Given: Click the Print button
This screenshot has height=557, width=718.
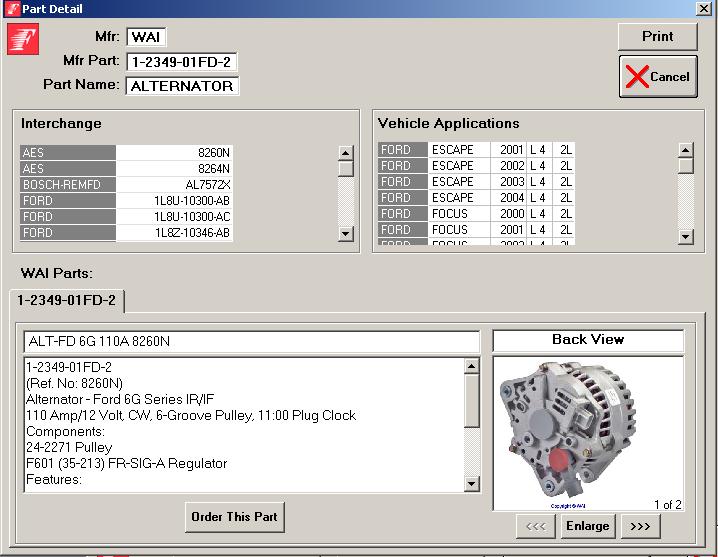Looking at the screenshot, I should (658, 37).
